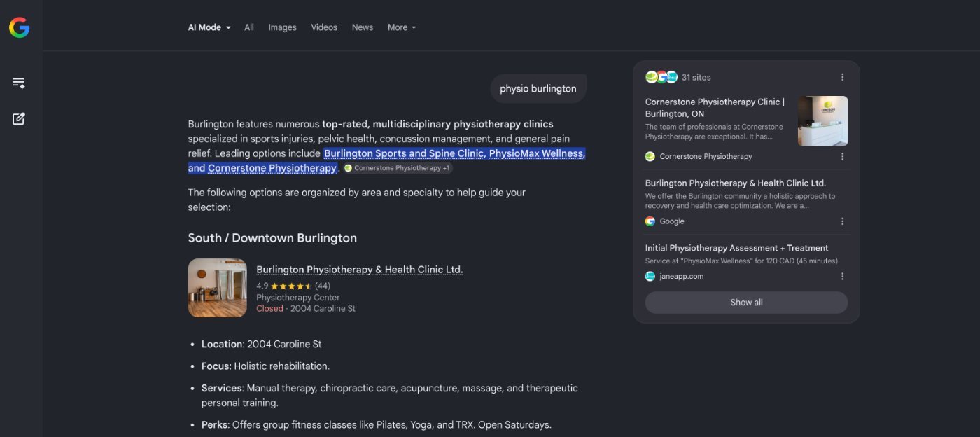980x437 pixels.
Task: Click the '31 sites' label
Action: point(696,77)
